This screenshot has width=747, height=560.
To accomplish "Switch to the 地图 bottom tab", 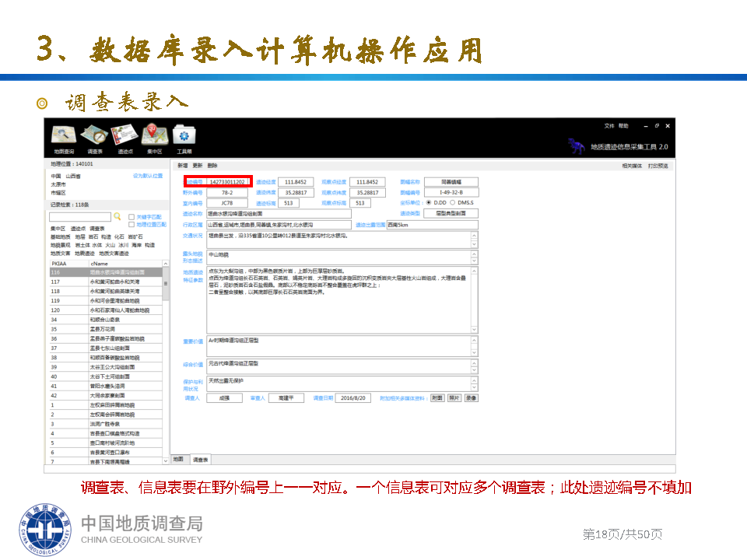I will coord(178,460).
